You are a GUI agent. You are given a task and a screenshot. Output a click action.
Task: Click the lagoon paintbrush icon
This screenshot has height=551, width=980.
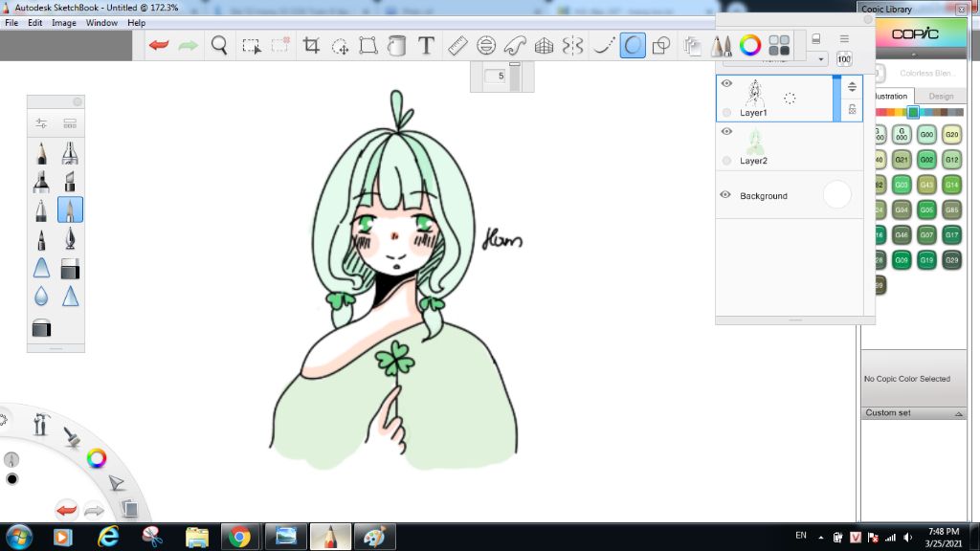pyautogui.click(x=72, y=436)
